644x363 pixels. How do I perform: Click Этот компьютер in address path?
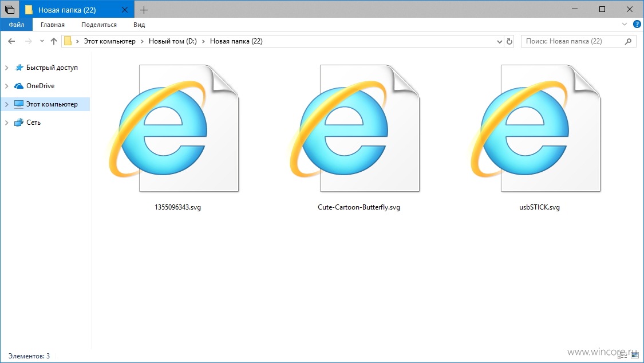(x=110, y=41)
